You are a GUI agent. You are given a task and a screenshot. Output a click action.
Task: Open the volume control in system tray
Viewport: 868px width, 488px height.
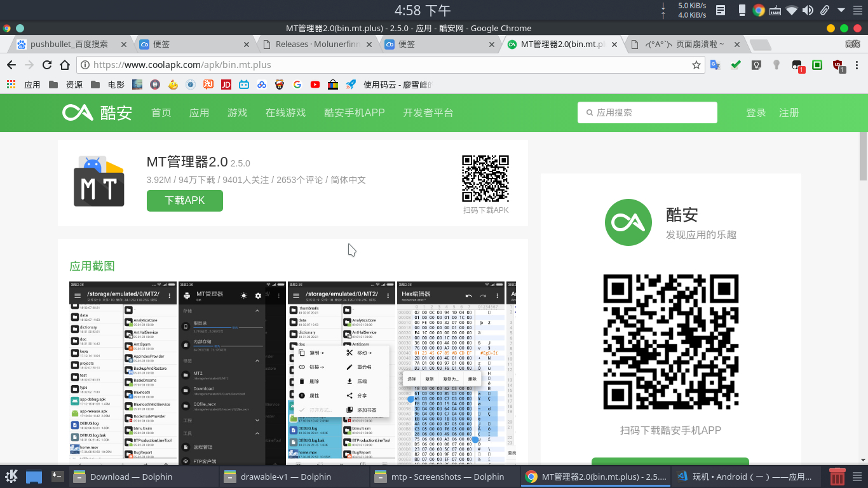point(808,10)
